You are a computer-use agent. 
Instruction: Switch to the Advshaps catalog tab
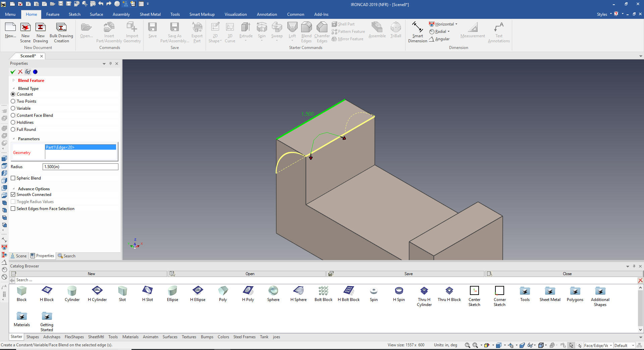point(52,337)
